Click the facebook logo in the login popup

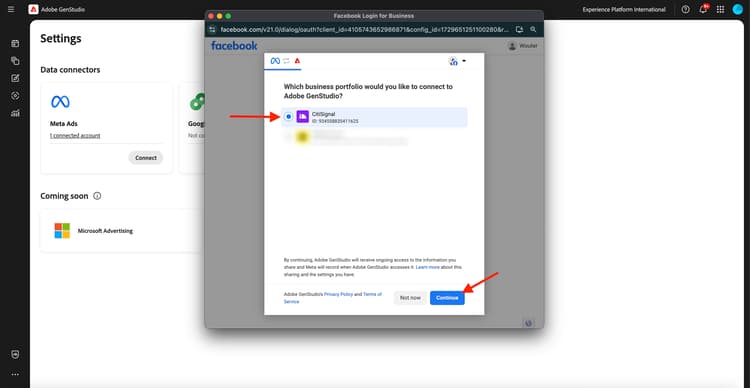tap(234, 46)
